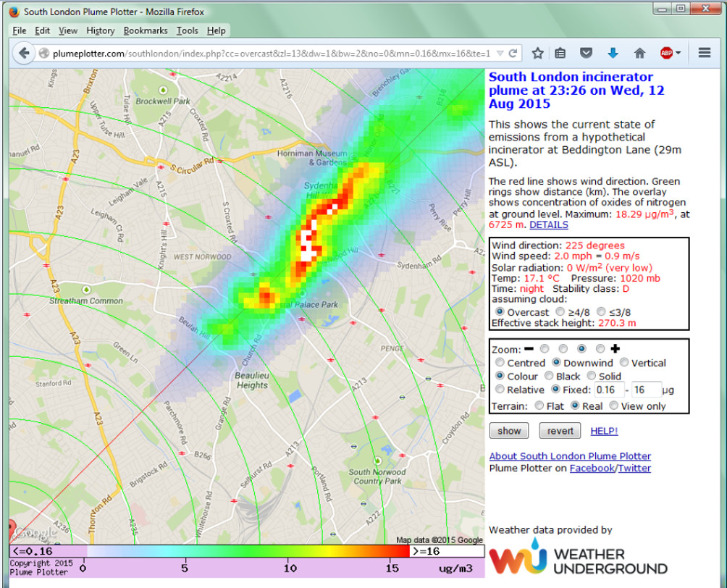The height and width of the screenshot is (588, 727).
Task: Select the first zoom level radio
Action: point(545,348)
